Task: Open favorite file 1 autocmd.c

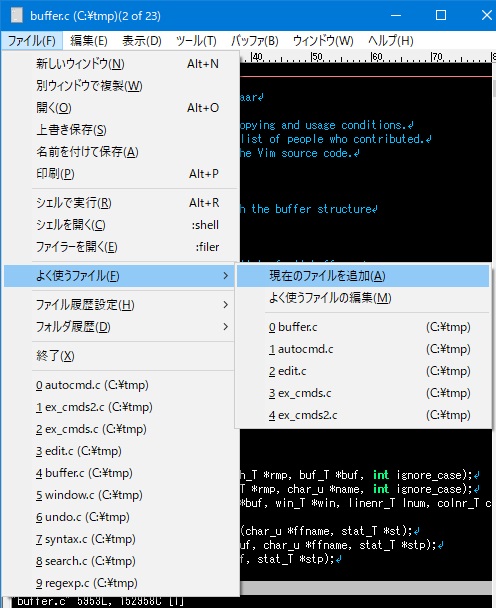Action: click(363, 349)
